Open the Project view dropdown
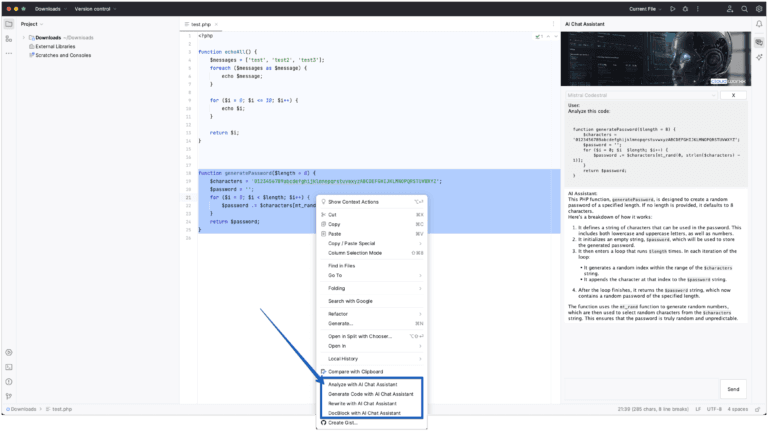This screenshot has height=431, width=768. (x=32, y=24)
